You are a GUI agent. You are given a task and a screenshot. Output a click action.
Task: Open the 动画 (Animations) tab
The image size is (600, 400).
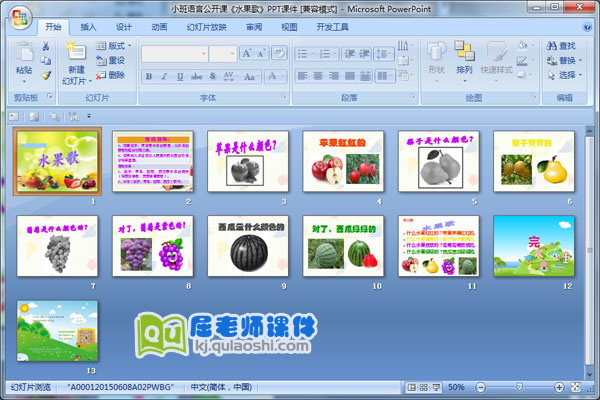point(159,27)
